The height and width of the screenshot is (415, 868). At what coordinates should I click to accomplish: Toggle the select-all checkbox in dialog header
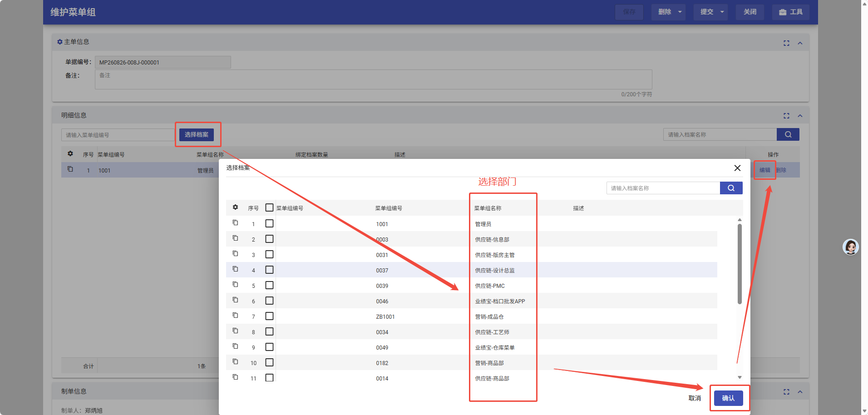click(x=269, y=207)
